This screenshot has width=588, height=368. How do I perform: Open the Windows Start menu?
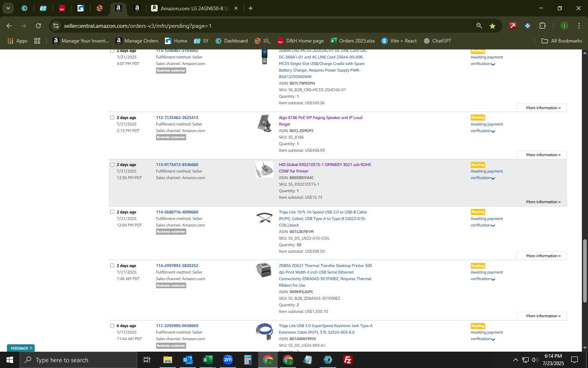(10, 360)
